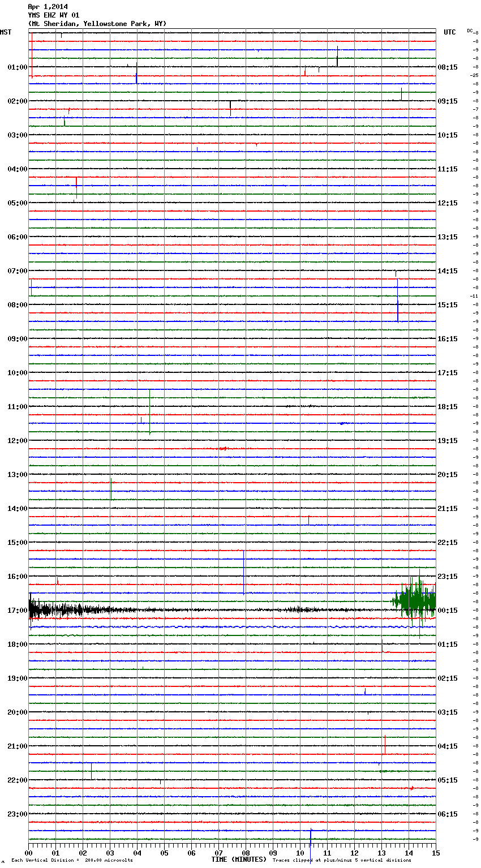Click the 05:15 UTC time label
This screenshot has height=868, width=481.
coord(448,780)
